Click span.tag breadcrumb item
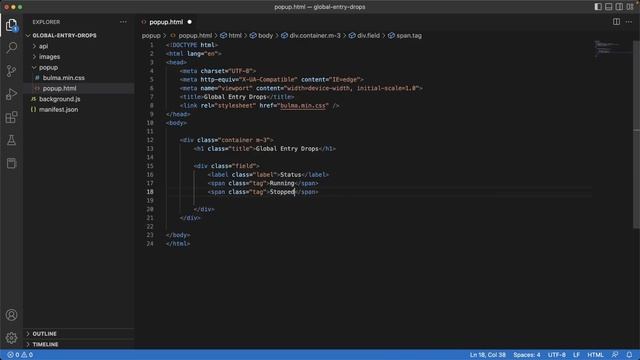640x360 pixels. click(409, 36)
